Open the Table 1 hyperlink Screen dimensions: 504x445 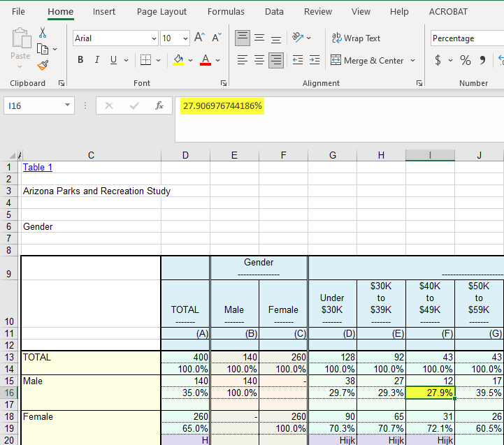[38, 168]
